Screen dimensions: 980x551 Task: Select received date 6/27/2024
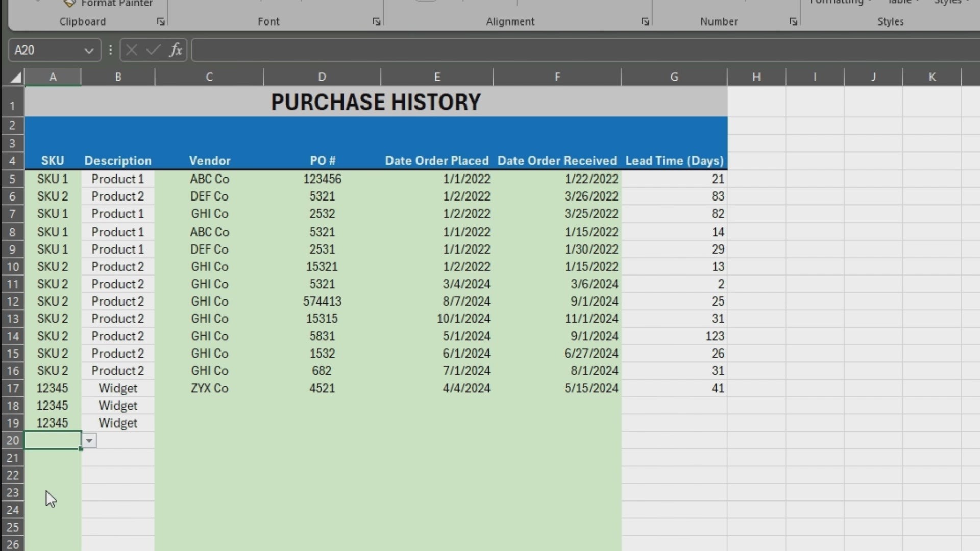coord(557,354)
